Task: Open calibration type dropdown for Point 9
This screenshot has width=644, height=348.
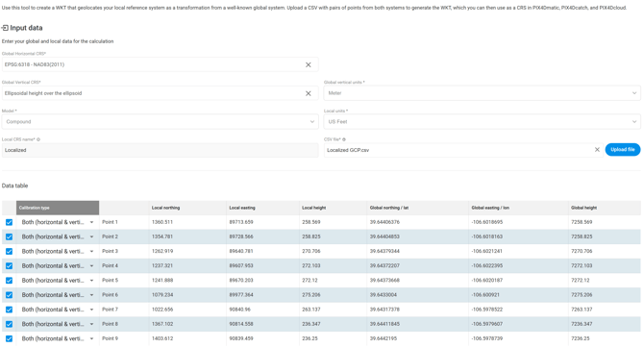Action: coord(58,339)
